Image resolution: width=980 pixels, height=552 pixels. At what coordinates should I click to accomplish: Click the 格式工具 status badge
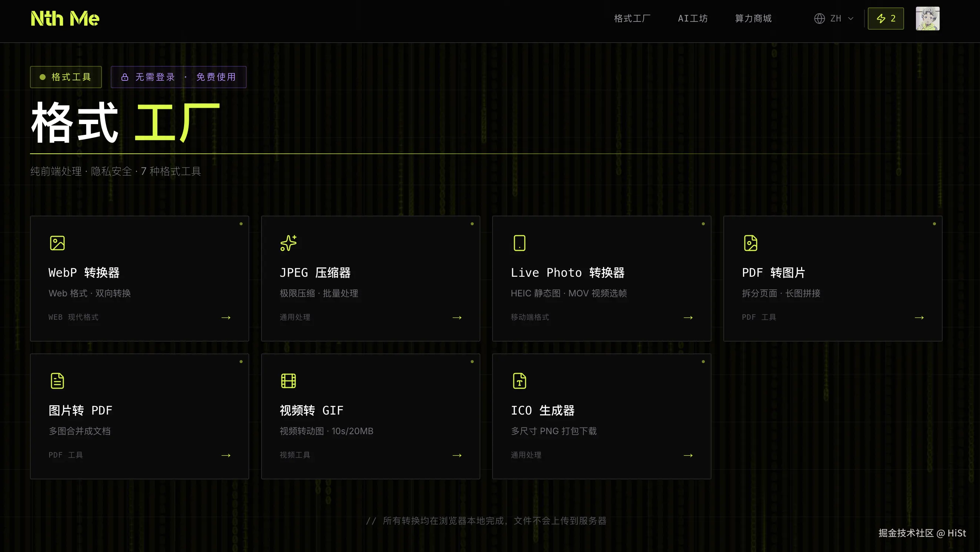(66, 76)
